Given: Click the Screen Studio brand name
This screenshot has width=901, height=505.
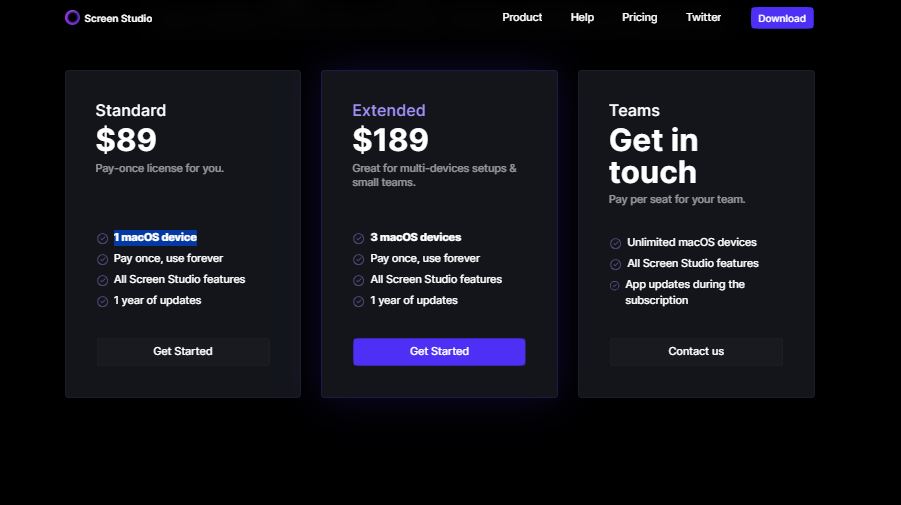Looking at the screenshot, I should [x=118, y=19].
